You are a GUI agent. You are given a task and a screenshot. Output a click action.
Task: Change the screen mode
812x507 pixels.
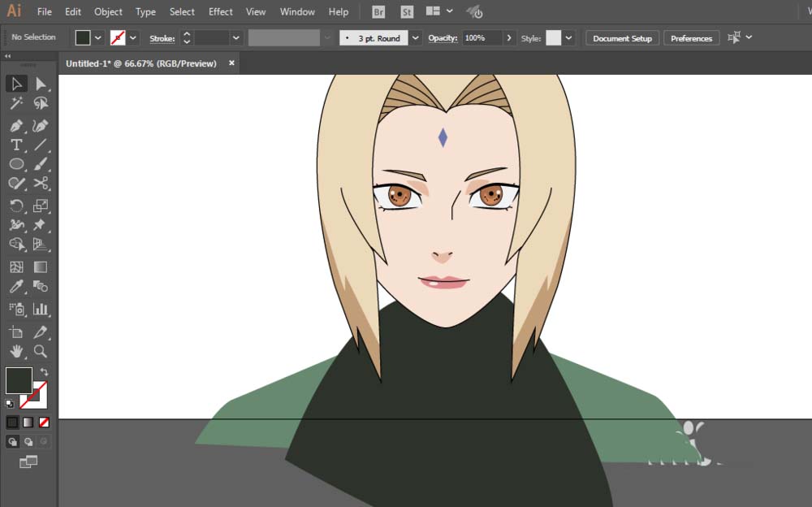[28, 461]
